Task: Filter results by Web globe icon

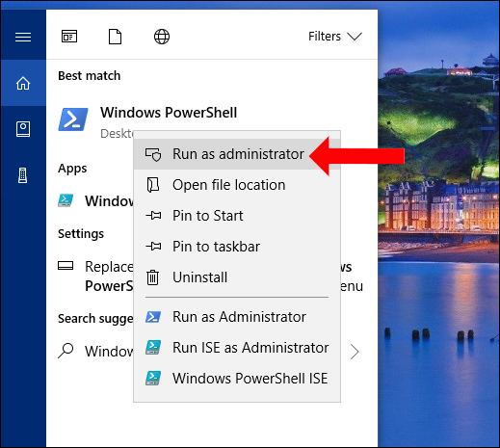Action: (x=162, y=37)
